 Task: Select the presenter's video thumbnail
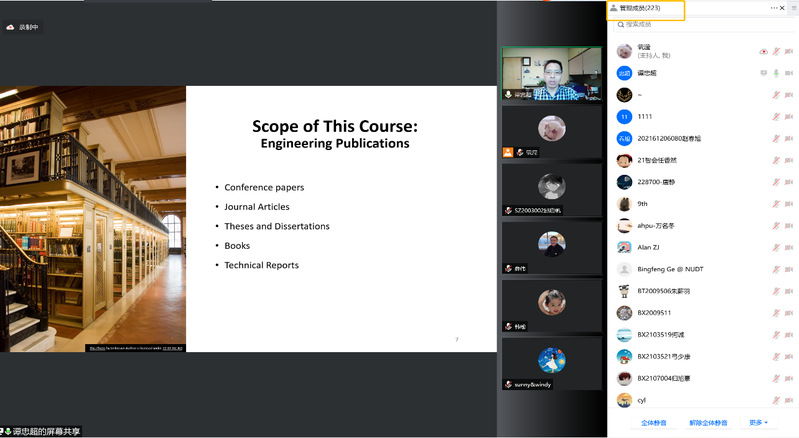(551, 74)
